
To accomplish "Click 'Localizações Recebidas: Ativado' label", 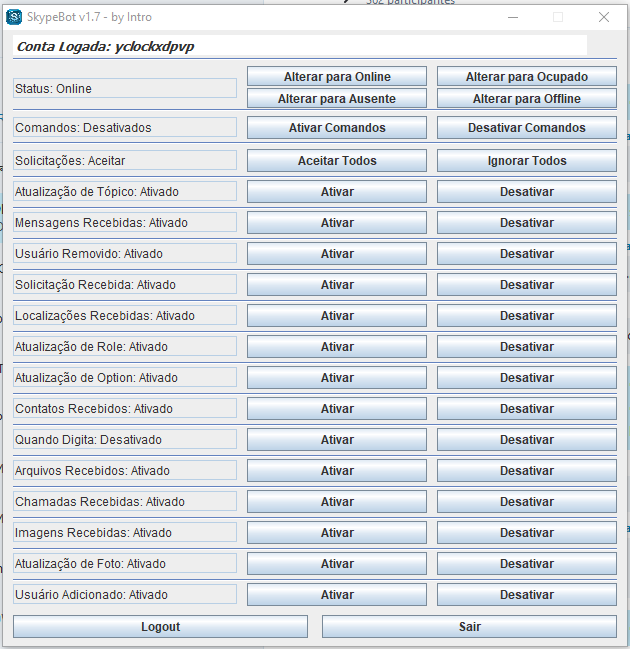I will (x=125, y=315).
